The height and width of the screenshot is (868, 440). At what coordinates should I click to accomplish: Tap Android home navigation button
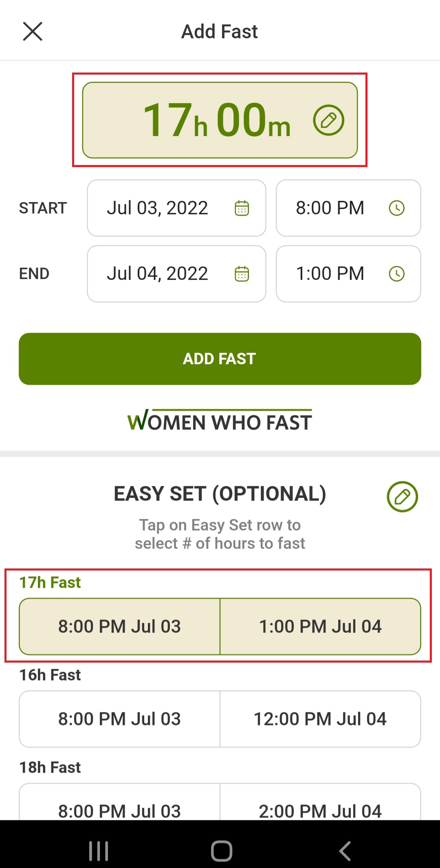point(221,851)
